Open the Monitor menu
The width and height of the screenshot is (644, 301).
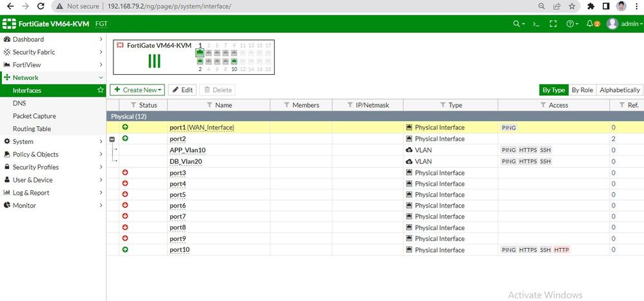click(x=53, y=206)
